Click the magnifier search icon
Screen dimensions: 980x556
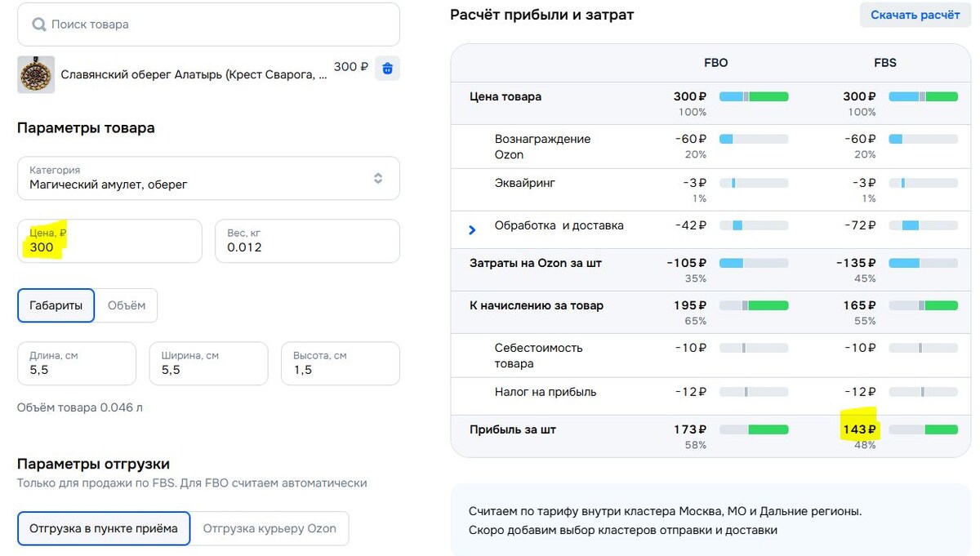pos(38,24)
